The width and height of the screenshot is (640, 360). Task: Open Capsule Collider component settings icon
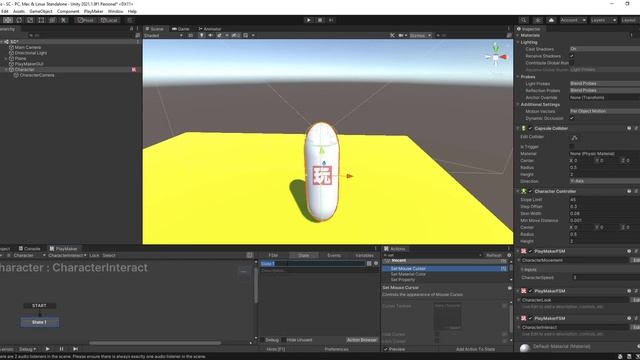point(636,128)
